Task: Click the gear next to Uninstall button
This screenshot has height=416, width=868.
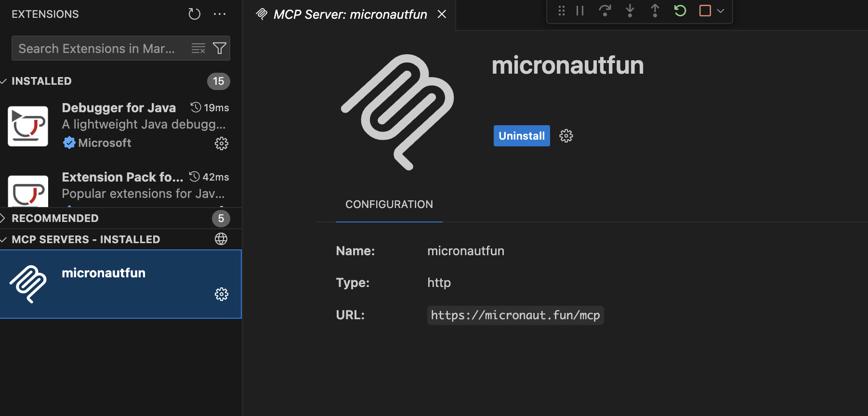Action: (566, 136)
